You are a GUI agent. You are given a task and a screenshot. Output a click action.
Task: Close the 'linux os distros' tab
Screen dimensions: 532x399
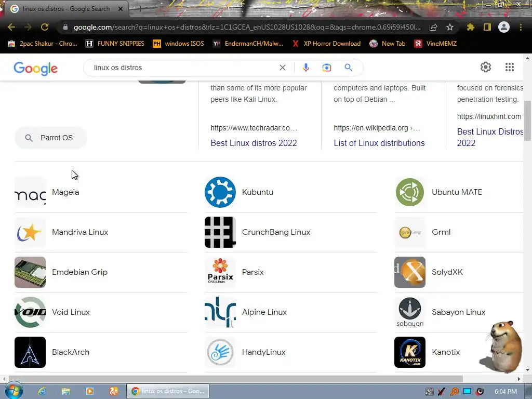[x=120, y=9]
